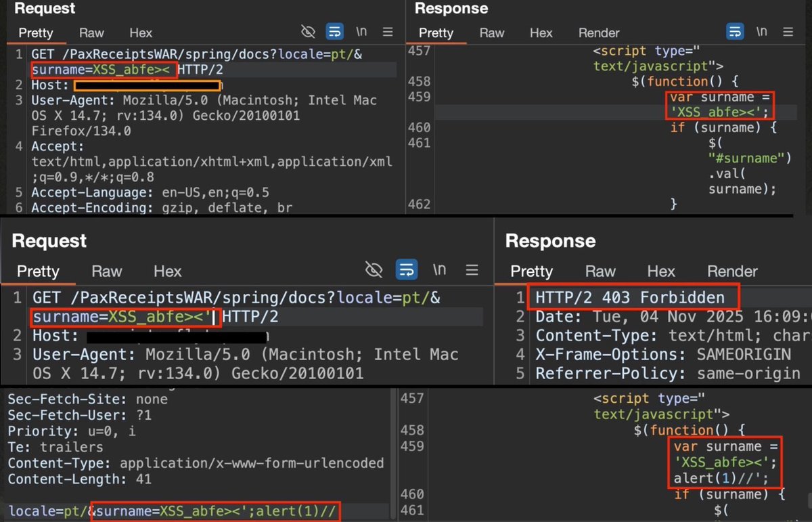Select Pretty tab in middle Request panel
The width and height of the screenshot is (812, 522).
(38, 271)
